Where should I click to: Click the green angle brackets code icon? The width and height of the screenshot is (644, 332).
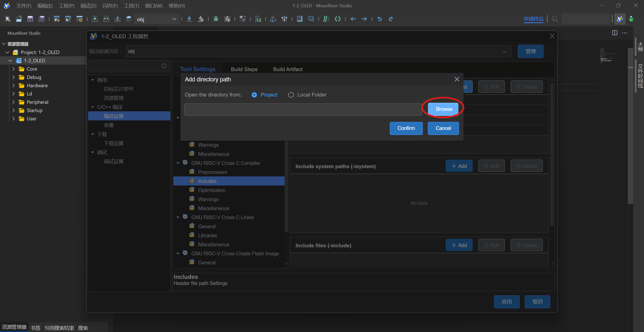tap(338, 19)
